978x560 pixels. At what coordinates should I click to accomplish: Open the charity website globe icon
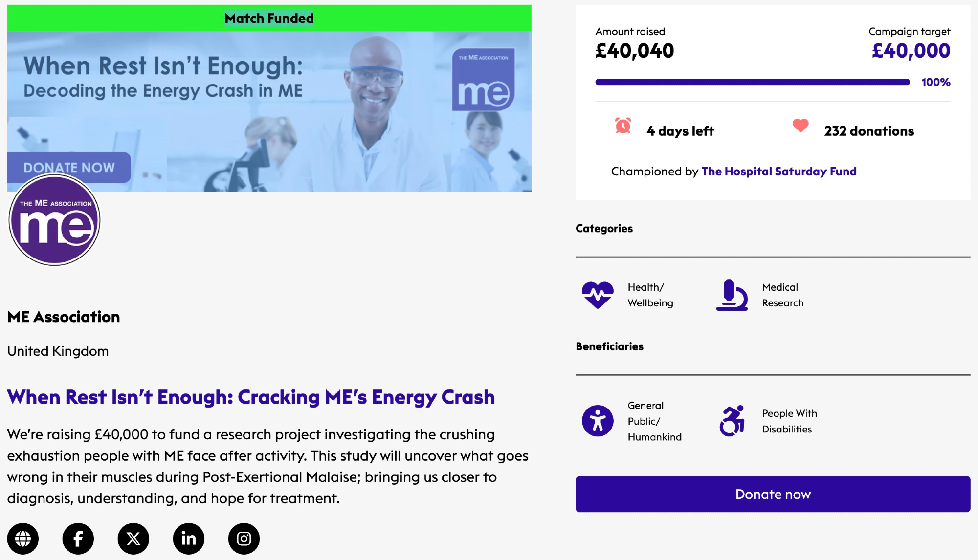23,538
